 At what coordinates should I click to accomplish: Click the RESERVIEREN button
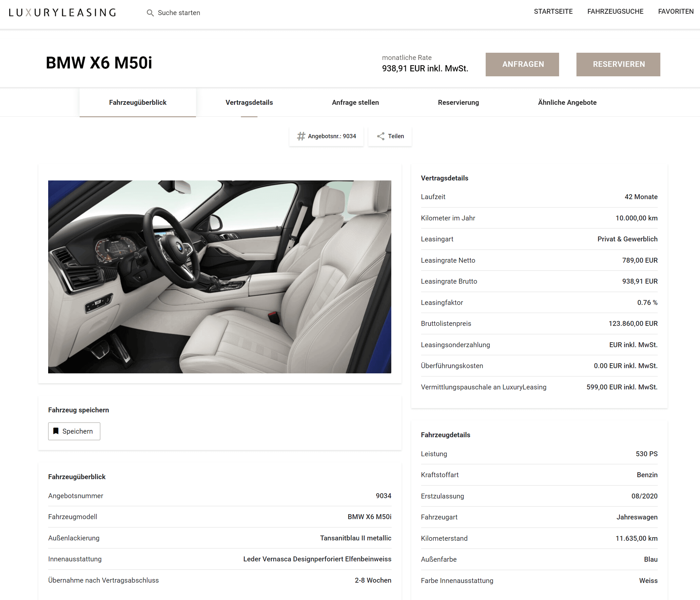point(618,64)
